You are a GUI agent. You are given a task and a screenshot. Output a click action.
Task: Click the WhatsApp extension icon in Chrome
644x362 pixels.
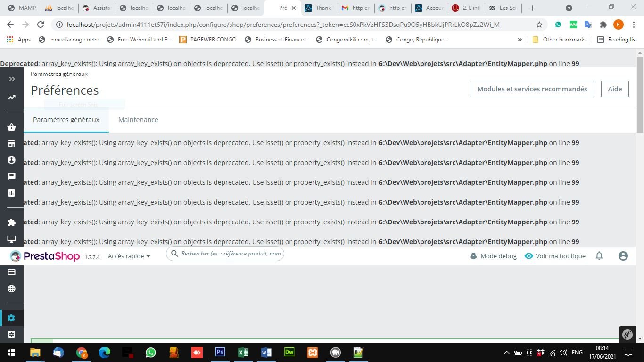coord(558,25)
